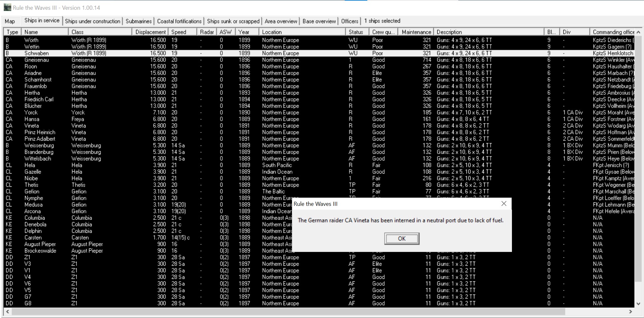Sort by the Maintenance column header

coord(416,32)
